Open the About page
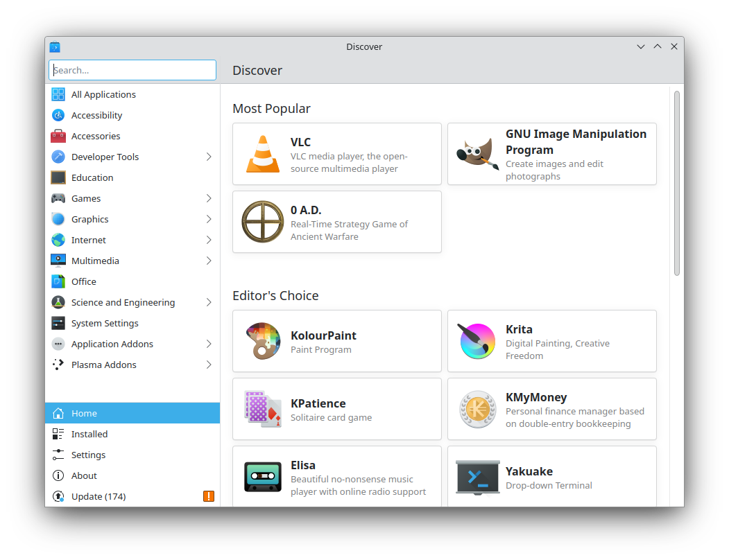 tap(84, 475)
